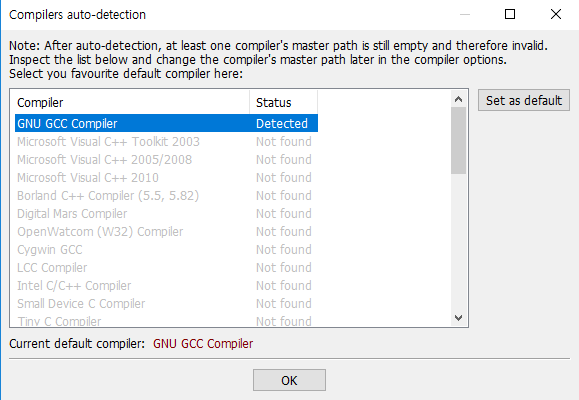Click the Tiny C Compiler row

[166, 320]
